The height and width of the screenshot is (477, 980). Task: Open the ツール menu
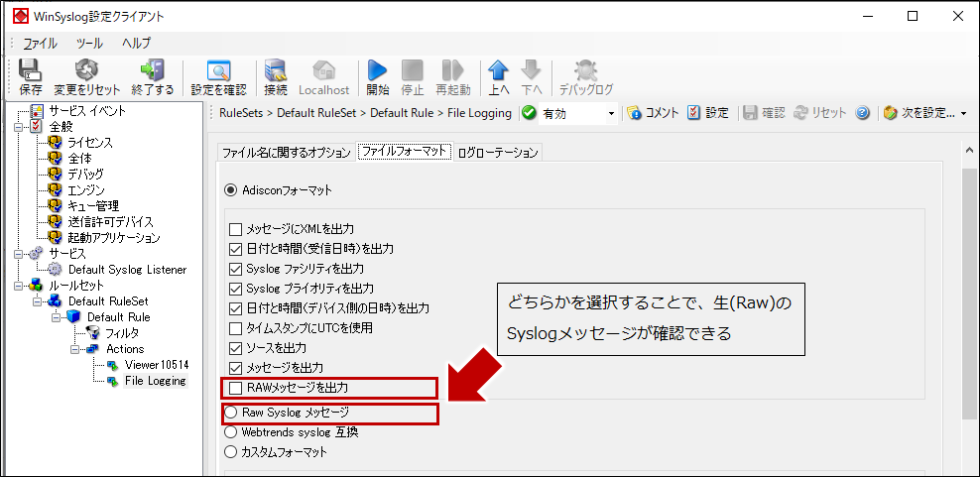[x=89, y=43]
